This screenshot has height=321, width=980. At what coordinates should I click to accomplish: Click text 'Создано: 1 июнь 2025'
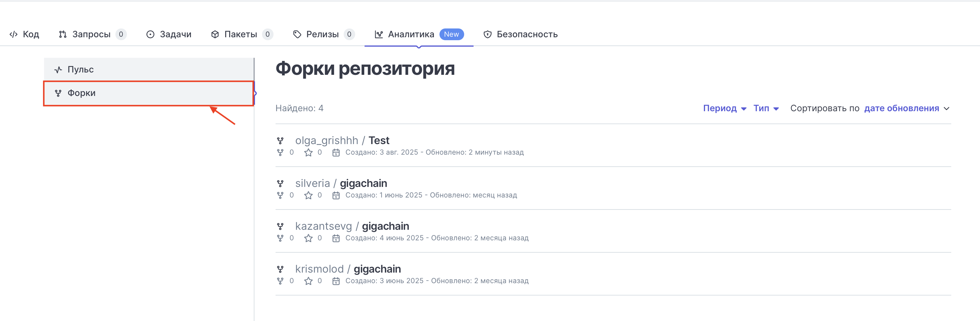pos(384,195)
